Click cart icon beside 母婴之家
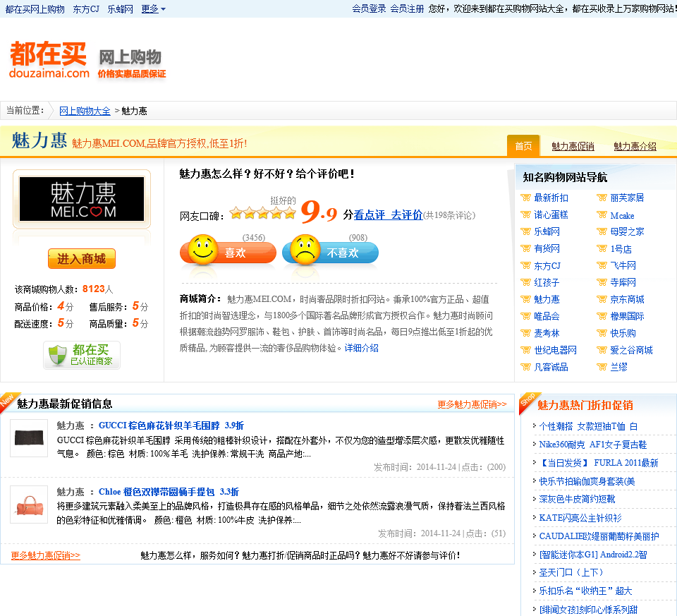 [602, 231]
